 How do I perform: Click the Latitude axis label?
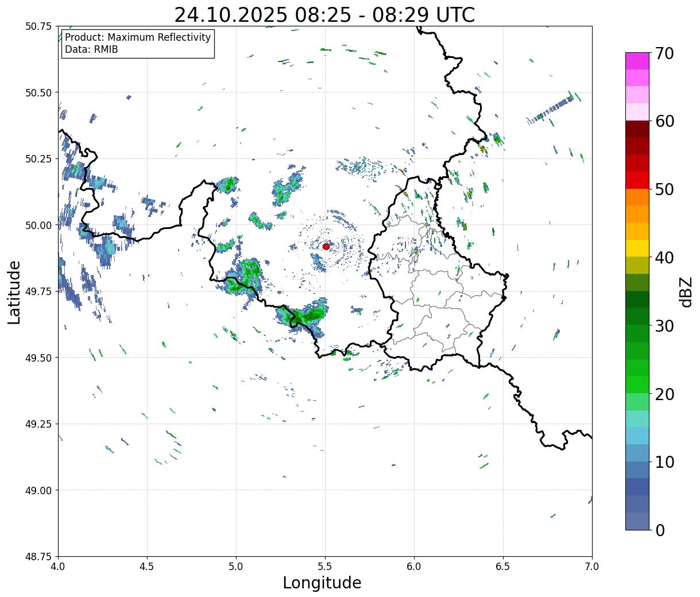(14, 292)
